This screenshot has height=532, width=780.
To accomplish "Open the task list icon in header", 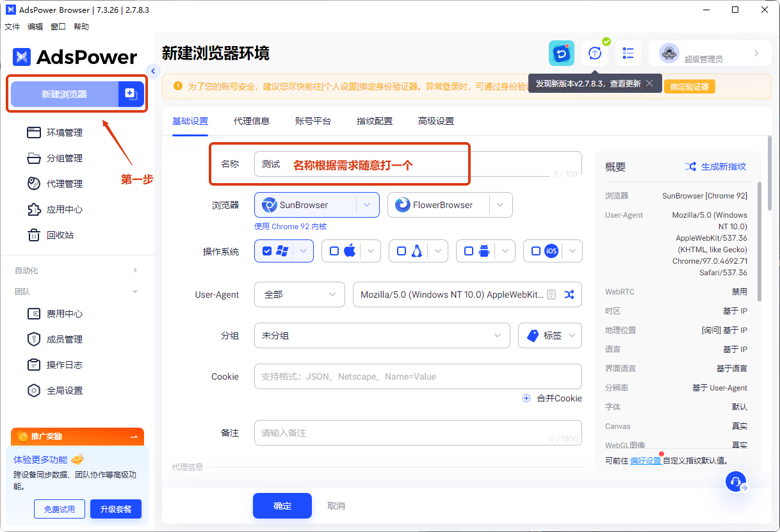I will [x=628, y=53].
